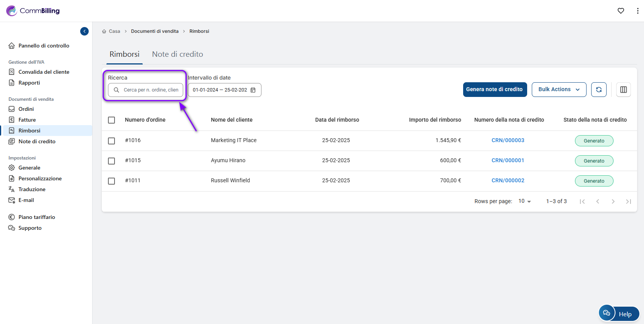The height and width of the screenshot is (324, 644).
Task: Collapse the sidebar with the arrow icon
Action: (x=84, y=31)
